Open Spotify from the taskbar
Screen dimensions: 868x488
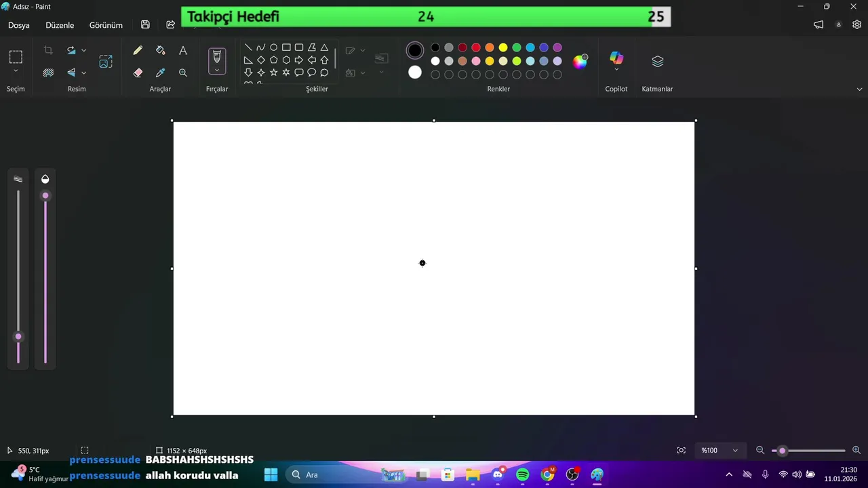click(x=523, y=474)
